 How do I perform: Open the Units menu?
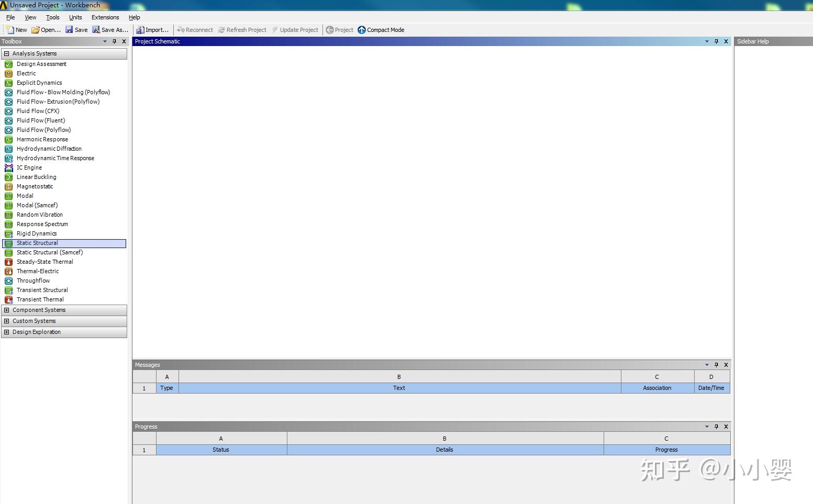point(75,17)
